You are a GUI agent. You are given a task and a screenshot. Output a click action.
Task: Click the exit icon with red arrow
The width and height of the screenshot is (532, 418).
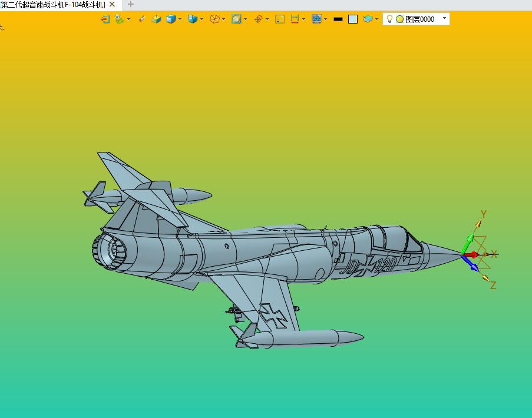click(105, 19)
